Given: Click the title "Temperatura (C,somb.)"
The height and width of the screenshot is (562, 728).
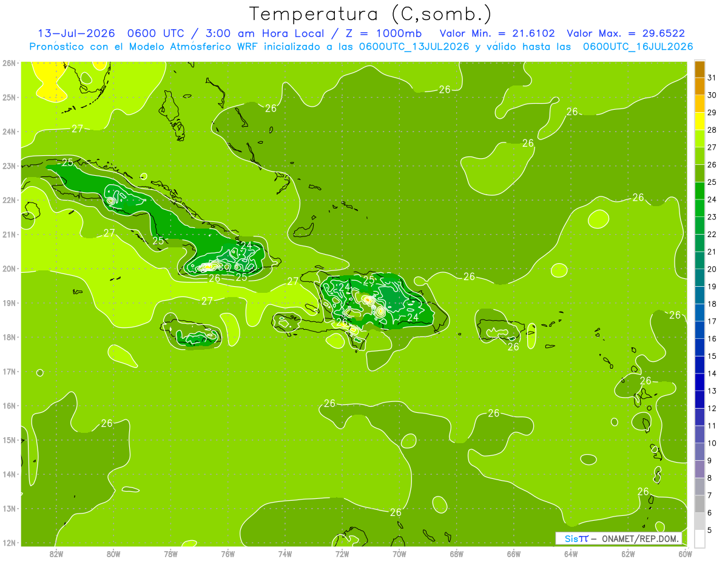Looking at the screenshot, I should pos(371,14).
